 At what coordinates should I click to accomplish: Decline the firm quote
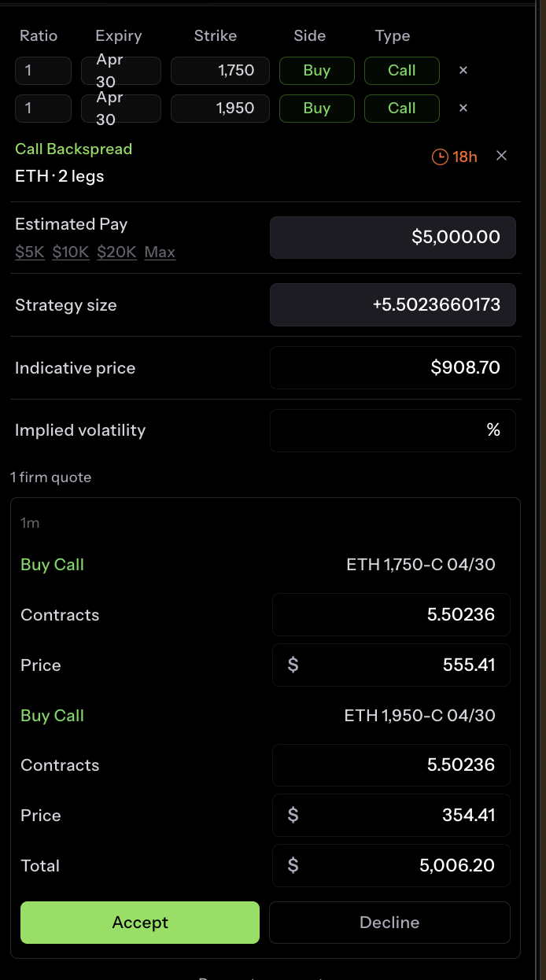389,922
